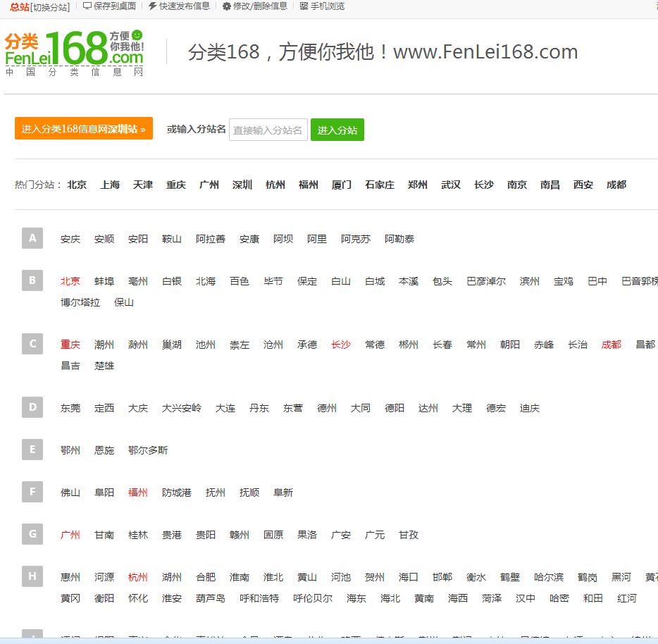Open city 恩施 in row E
The image size is (658, 644).
[104, 450]
